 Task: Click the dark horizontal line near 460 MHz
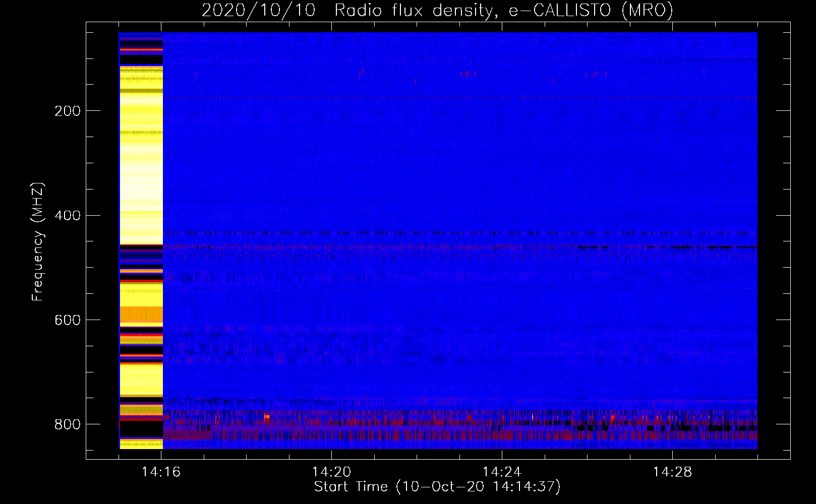click(460, 233)
